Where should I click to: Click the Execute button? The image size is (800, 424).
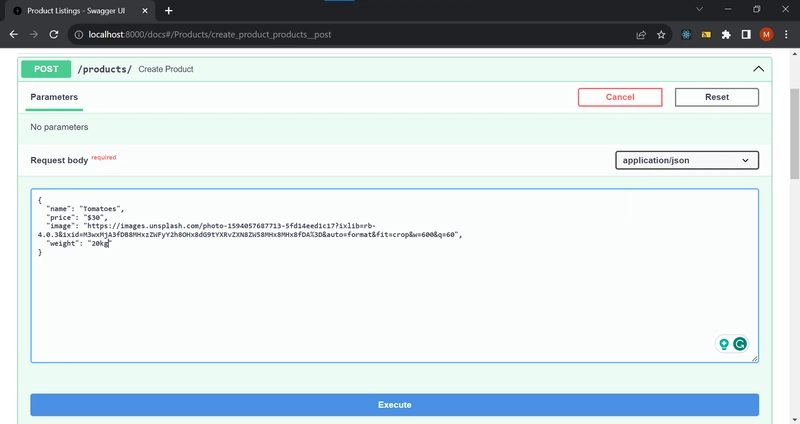coord(394,405)
